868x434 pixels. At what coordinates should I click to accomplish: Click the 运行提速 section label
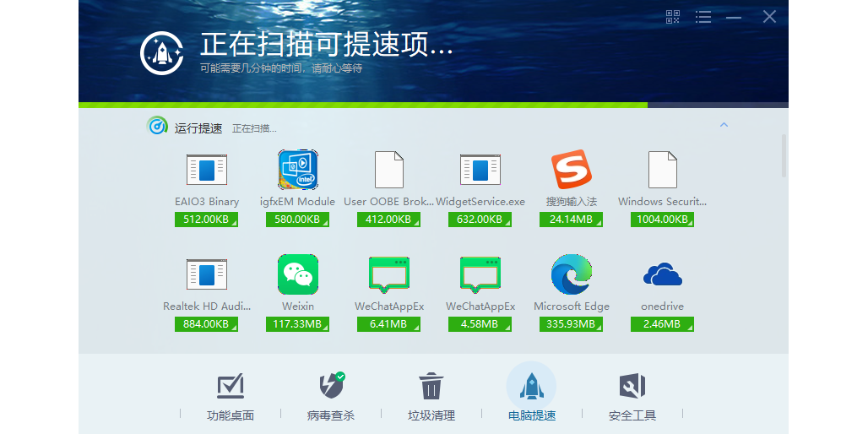click(198, 128)
